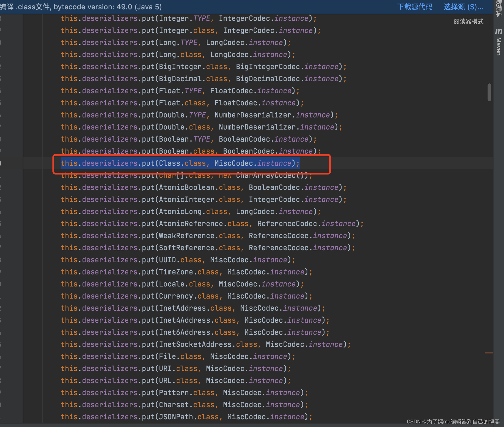Click the AtomicReference.class, ReferenceCodec.instance line
The height and width of the screenshot is (427, 504).
(x=212, y=224)
